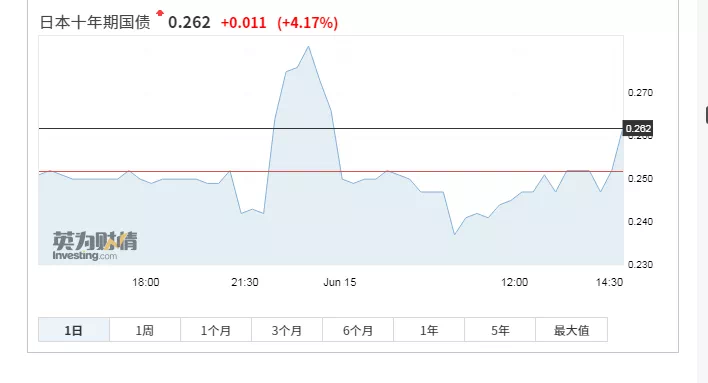Select the 最大值 range tab
The width and height of the screenshot is (708, 383).
[572, 330]
